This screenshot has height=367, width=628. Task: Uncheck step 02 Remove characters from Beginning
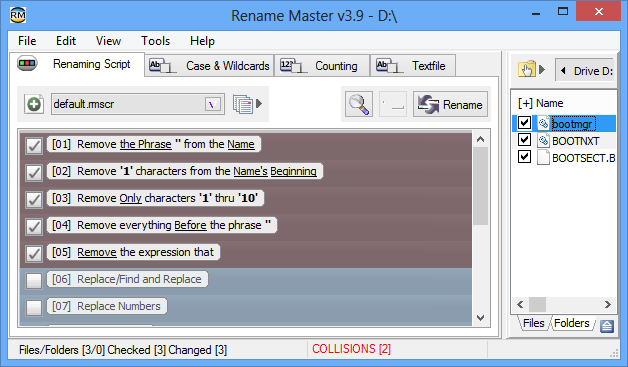pos(34,173)
